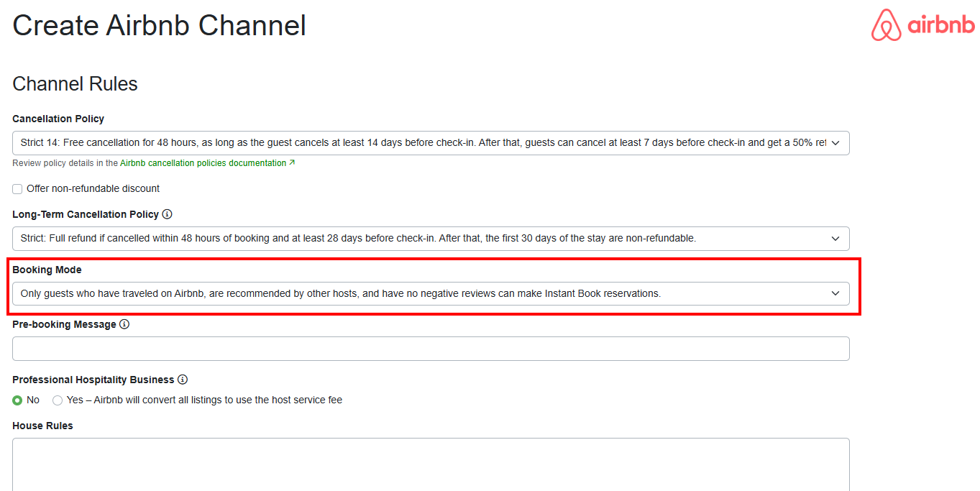The width and height of the screenshot is (980, 491).
Task: Enable the Offer non-refundable discount checkbox
Action: coord(17,189)
